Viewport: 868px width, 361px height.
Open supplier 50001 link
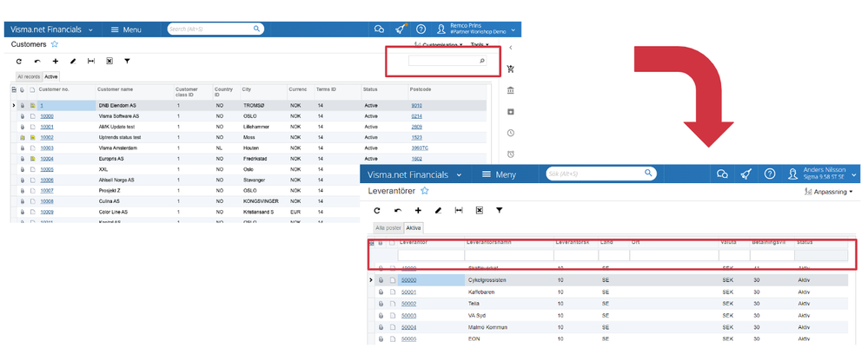pyautogui.click(x=408, y=292)
